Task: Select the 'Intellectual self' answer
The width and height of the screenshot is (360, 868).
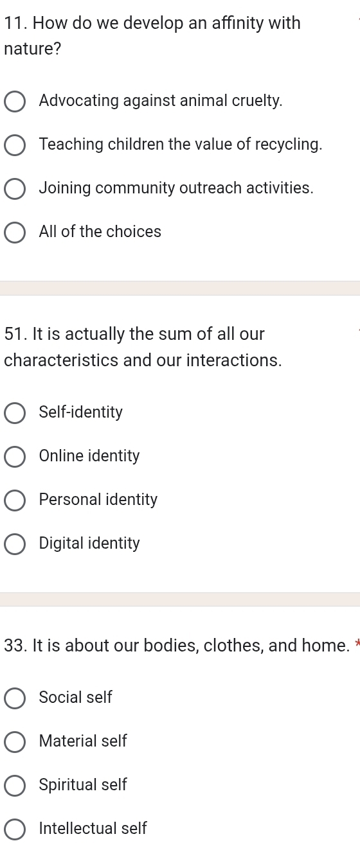Action: click(x=15, y=829)
